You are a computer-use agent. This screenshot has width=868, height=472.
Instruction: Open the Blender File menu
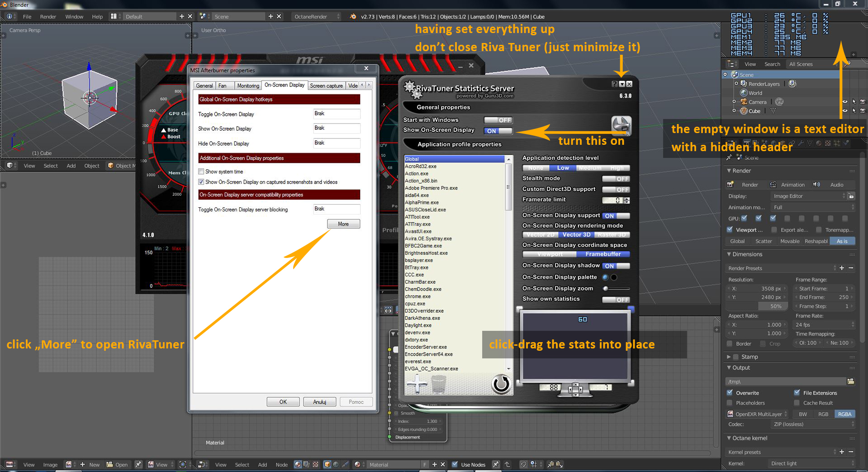click(27, 16)
